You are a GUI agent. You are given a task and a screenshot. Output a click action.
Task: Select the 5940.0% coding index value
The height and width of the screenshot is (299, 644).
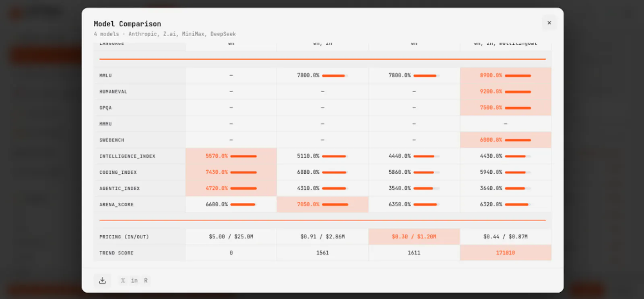tap(491, 172)
